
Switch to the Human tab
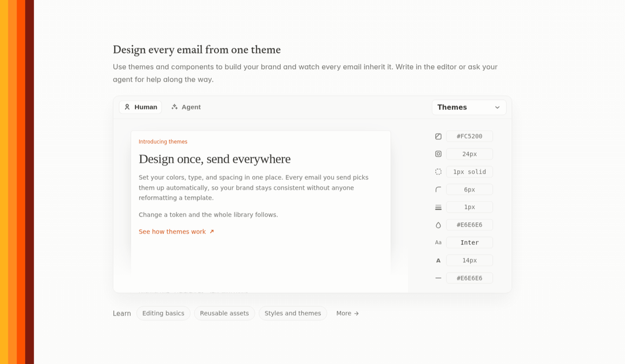(x=140, y=107)
